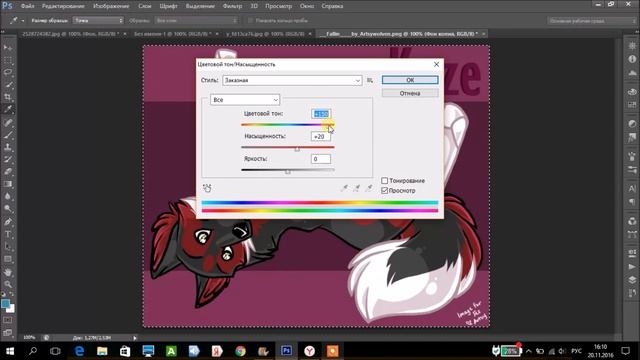Image resolution: width=640 pixels, height=360 pixels.
Task: Click the Цветовой тон value field
Action: pyautogui.click(x=321, y=114)
